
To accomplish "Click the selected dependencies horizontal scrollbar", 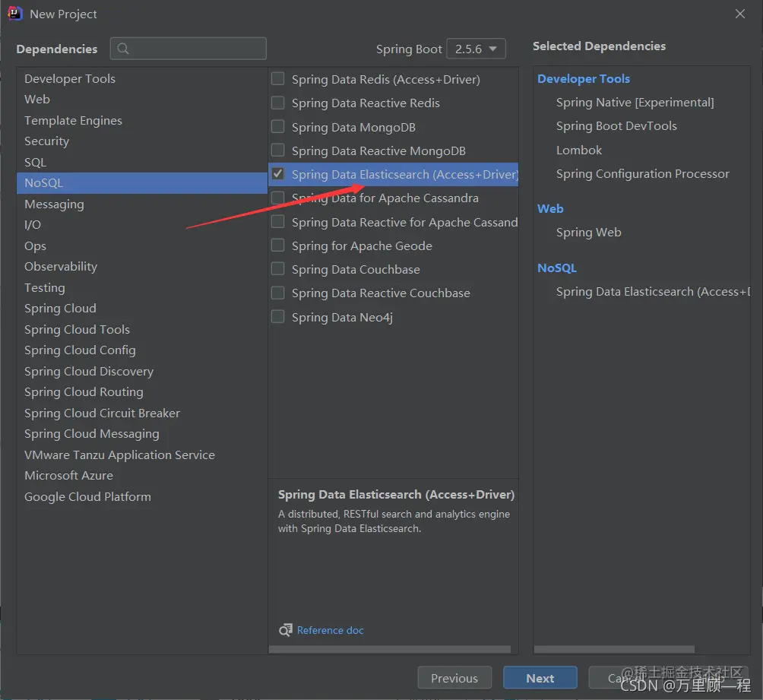I will 614,649.
